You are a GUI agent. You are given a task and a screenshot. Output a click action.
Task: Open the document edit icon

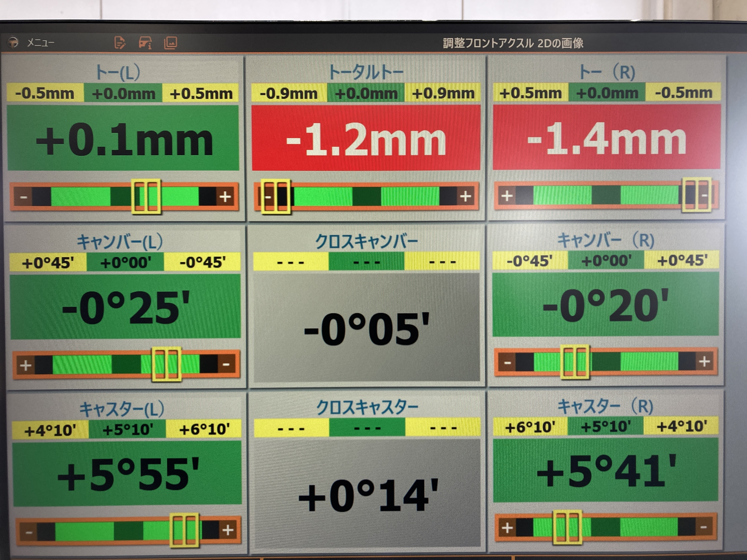coord(119,43)
